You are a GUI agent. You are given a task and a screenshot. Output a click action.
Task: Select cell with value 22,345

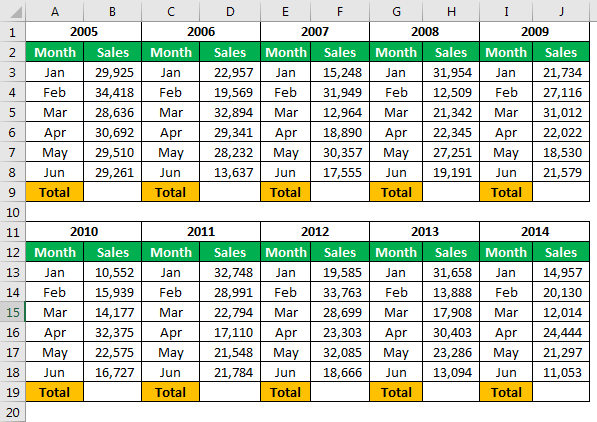pyautogui.click(x=451, y=132)
